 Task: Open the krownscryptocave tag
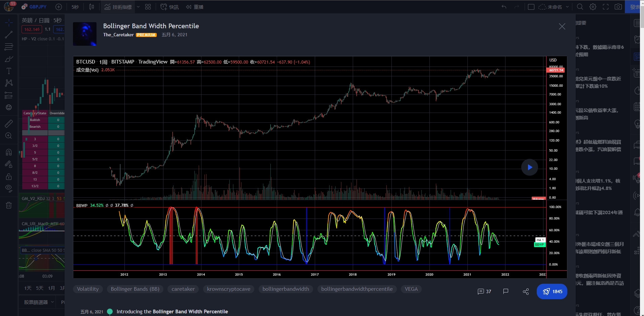229,289
